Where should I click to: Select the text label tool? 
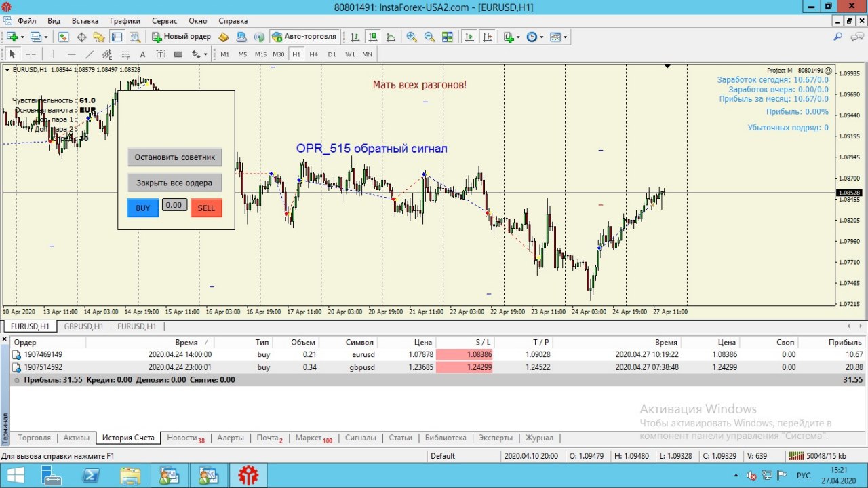(x=160, y=54)
